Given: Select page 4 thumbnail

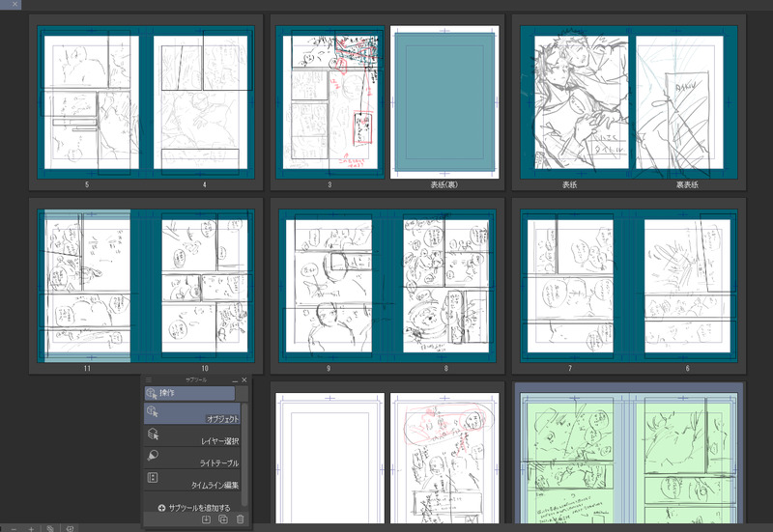Looking at the screenshot, I should tap(201, 102).
